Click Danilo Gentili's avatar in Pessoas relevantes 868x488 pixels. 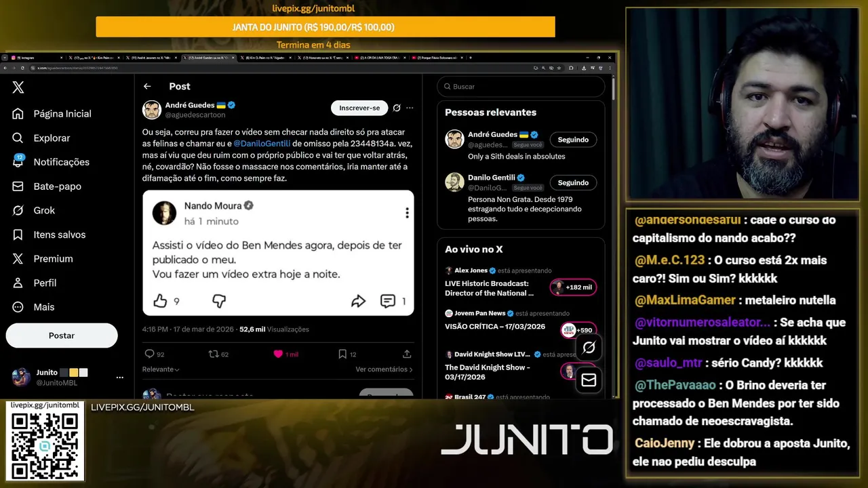tap(454, 182)
